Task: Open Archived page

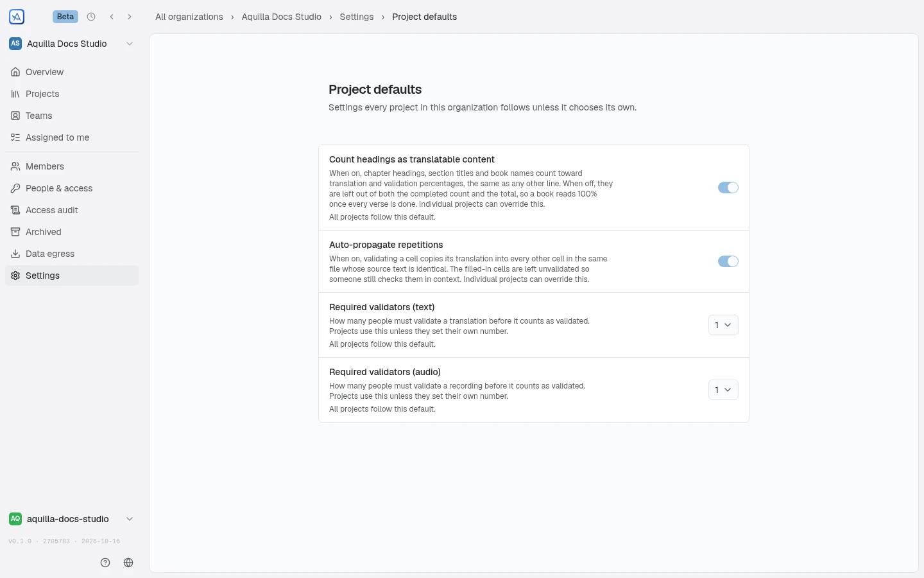Action: click(72, 232)
